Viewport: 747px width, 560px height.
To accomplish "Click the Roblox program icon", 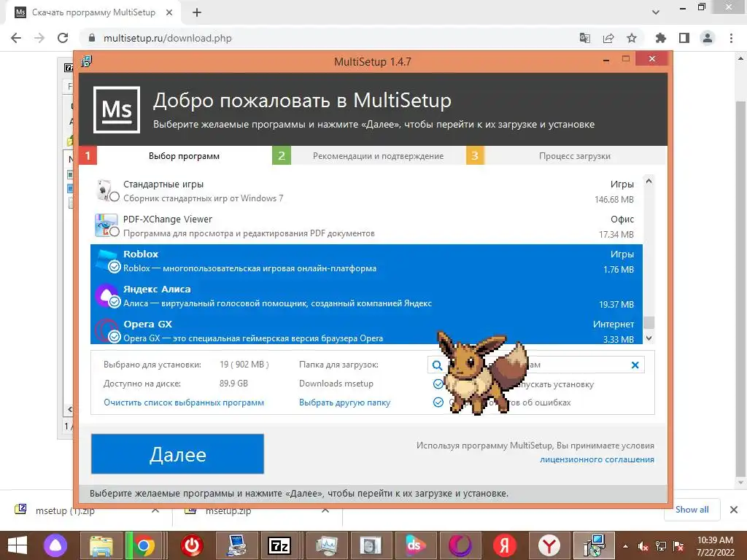I will coord(106,260).
